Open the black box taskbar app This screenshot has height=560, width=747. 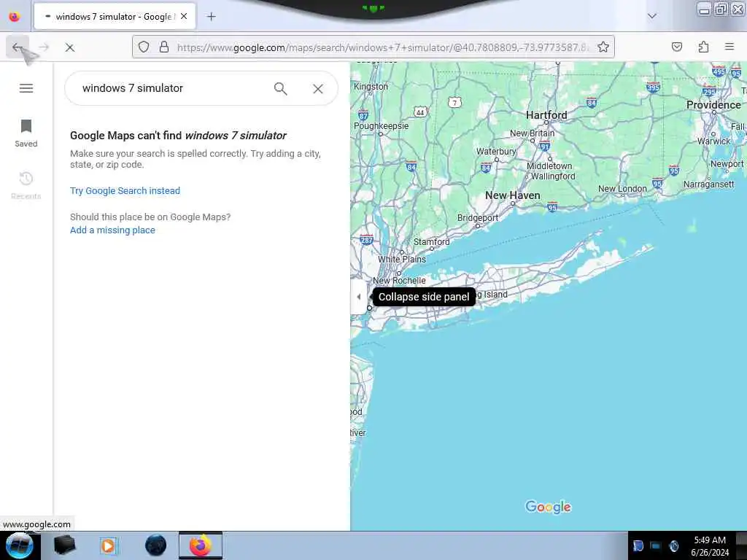pyautogui.click(x=64, y=545)
